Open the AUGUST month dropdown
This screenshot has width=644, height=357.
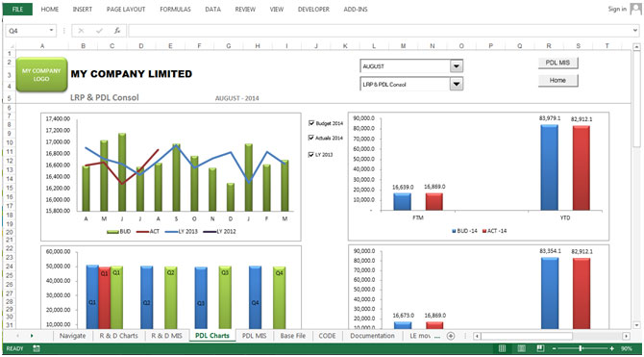coord(457,66)
